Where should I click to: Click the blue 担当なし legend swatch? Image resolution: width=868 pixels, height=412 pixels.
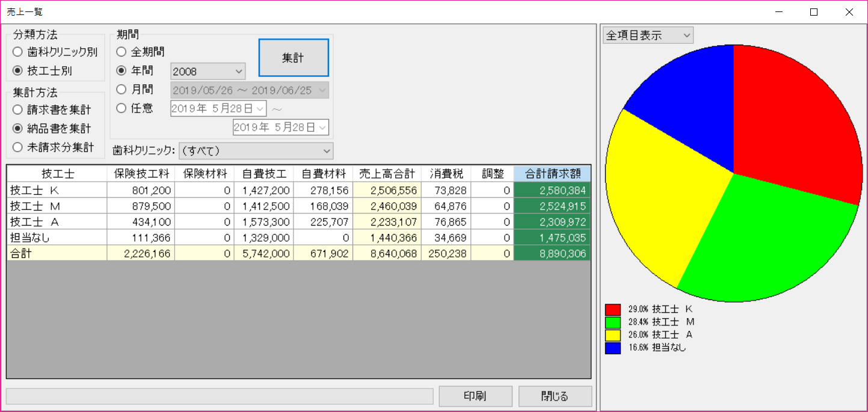click(613, 348)
